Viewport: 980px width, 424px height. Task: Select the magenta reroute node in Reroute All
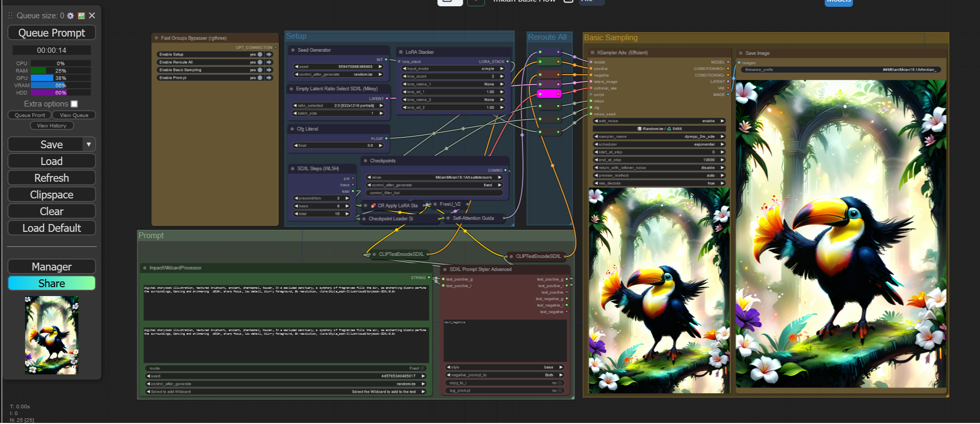click(549, 94)
